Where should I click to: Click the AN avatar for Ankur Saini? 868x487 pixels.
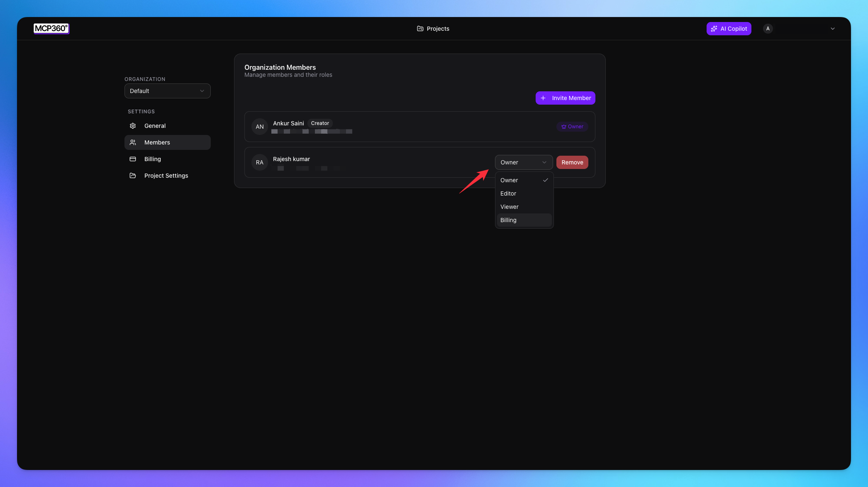tap(260, 127)
